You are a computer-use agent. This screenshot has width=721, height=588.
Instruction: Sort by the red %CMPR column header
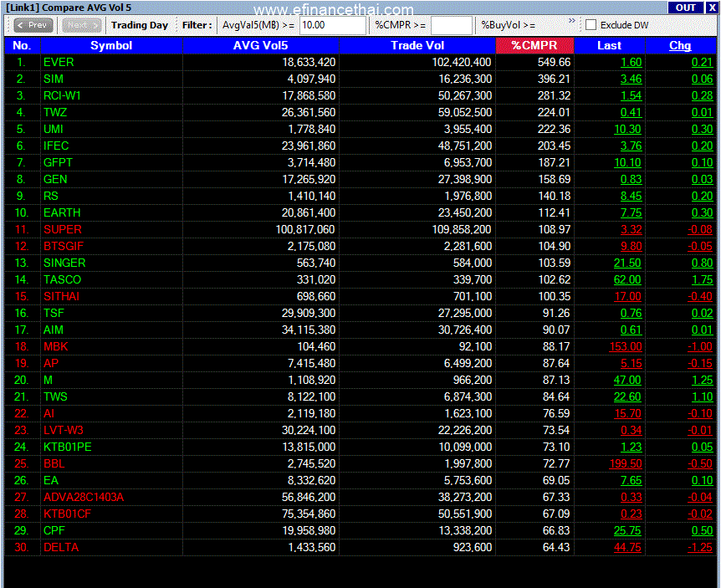tap(534, 45)
